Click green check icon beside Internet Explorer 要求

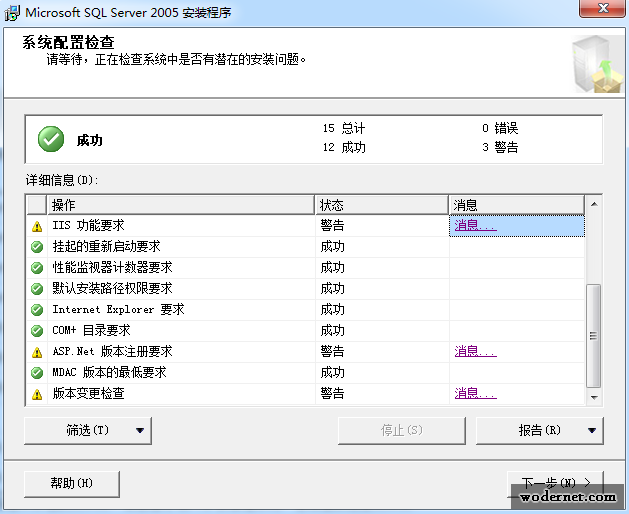click(x=37, y=310)
